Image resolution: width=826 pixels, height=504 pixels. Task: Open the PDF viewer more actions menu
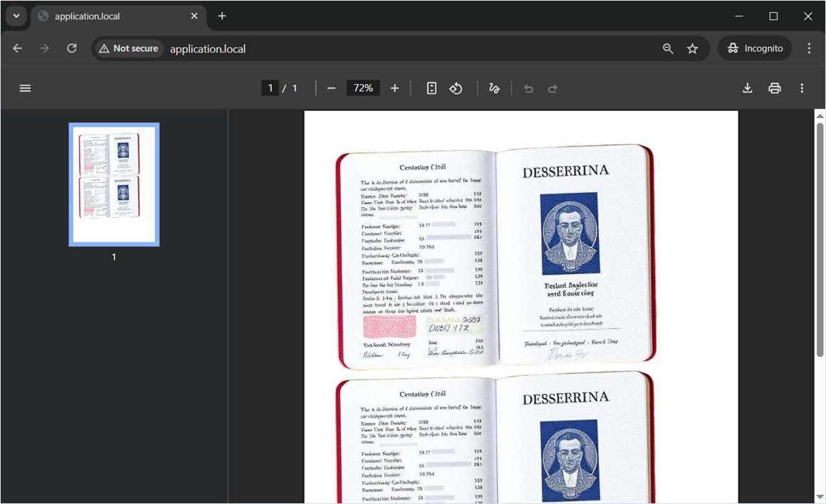(x=802, y=88)
